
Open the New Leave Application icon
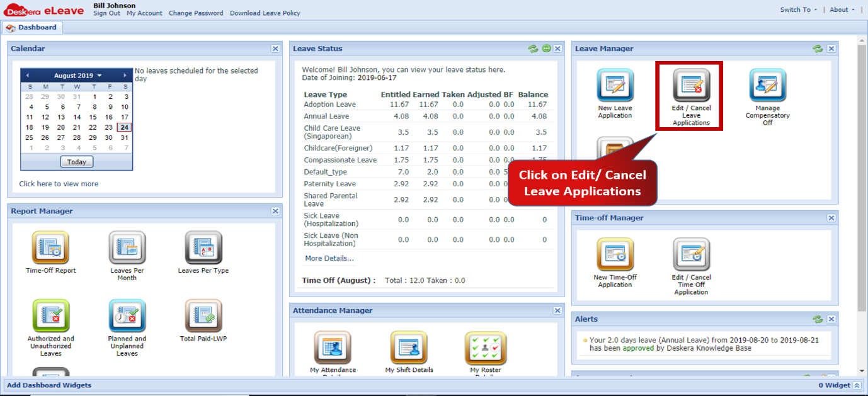[x=614, y=85]
